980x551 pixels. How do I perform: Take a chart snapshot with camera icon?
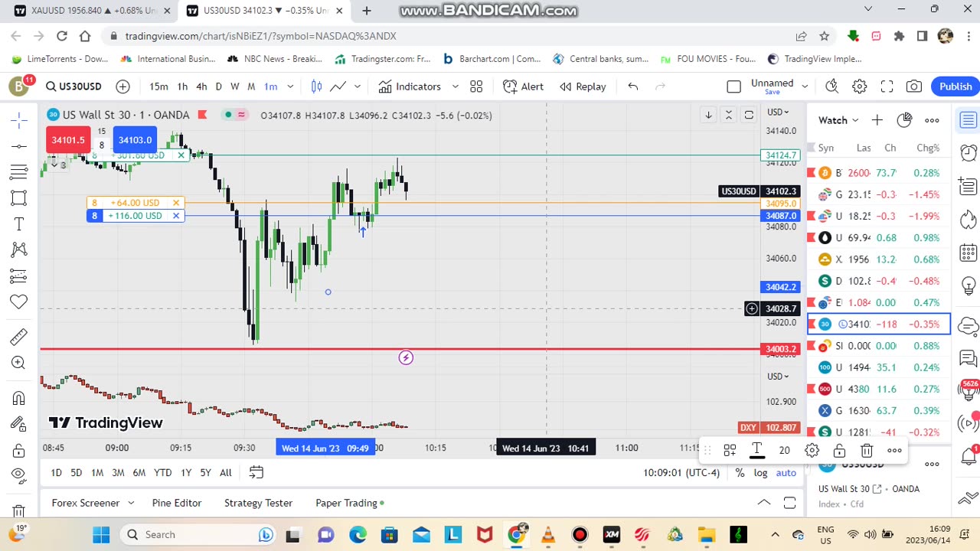click(x=914, y=86)
